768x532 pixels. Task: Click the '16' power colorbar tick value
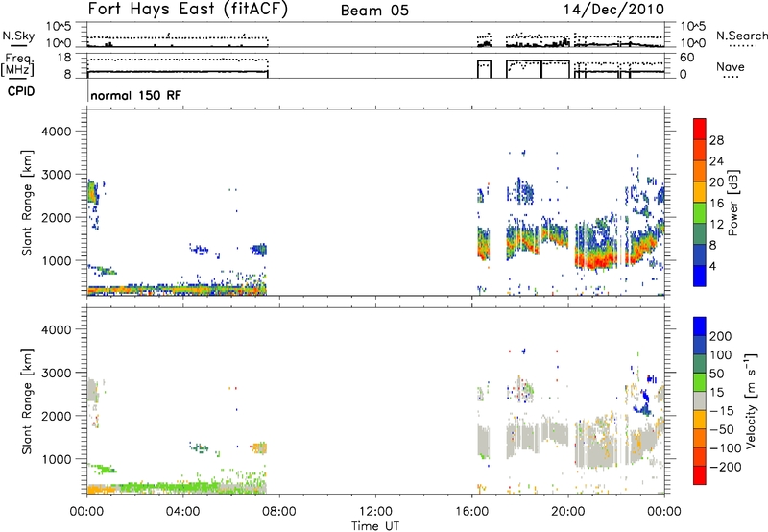pos(716,204)
